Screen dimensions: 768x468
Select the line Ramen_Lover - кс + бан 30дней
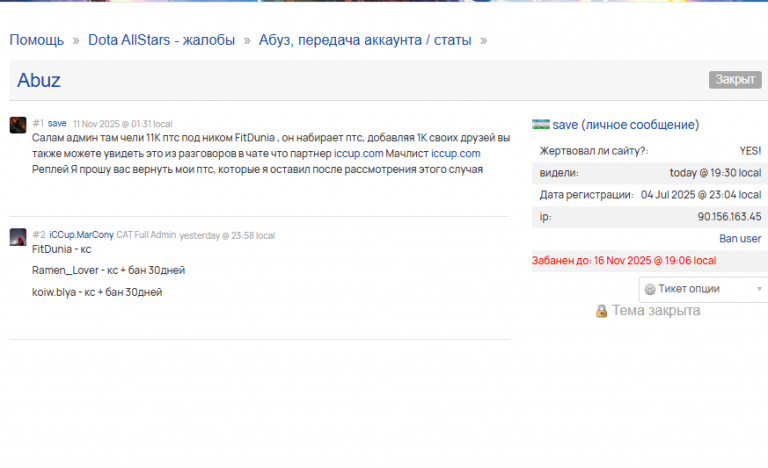108,270
